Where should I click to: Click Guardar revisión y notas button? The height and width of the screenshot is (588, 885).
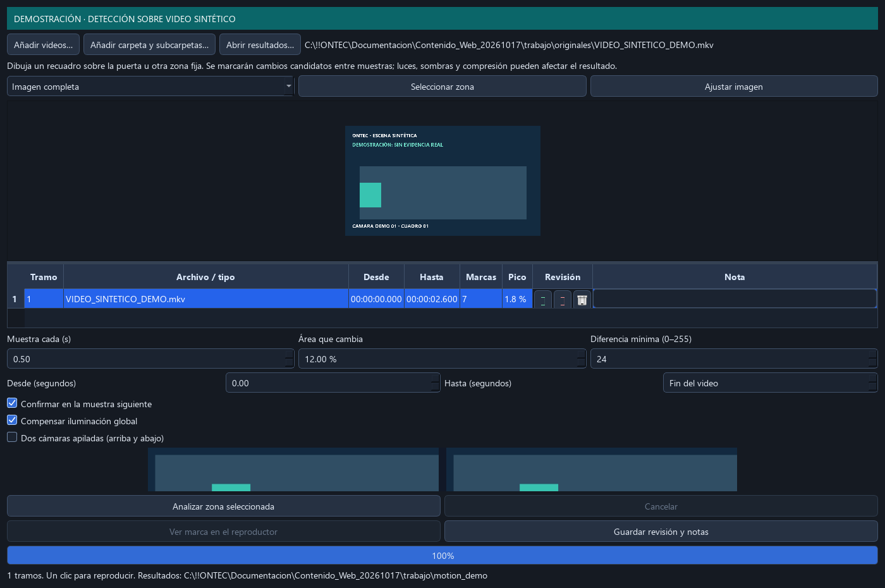point(661,532)
